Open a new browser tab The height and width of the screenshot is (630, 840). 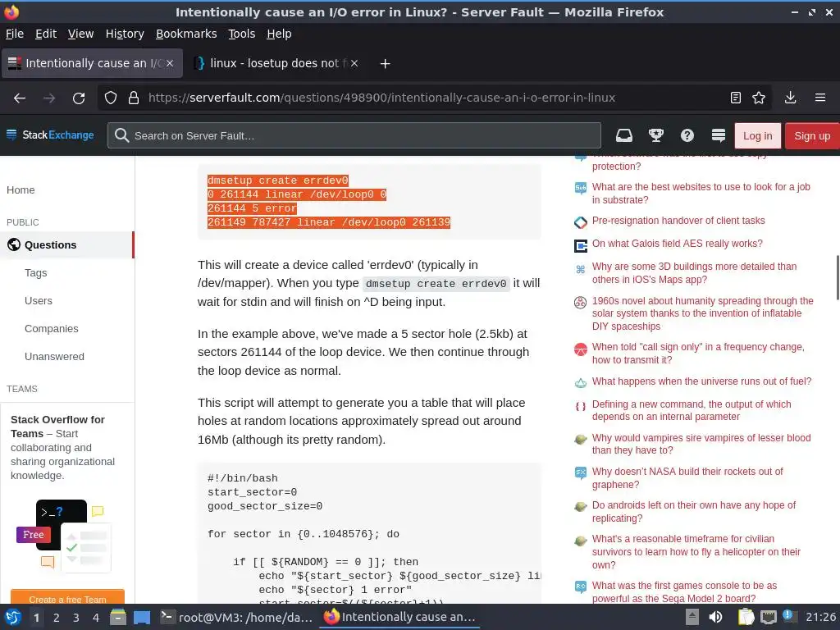click(x=385, y=64)
